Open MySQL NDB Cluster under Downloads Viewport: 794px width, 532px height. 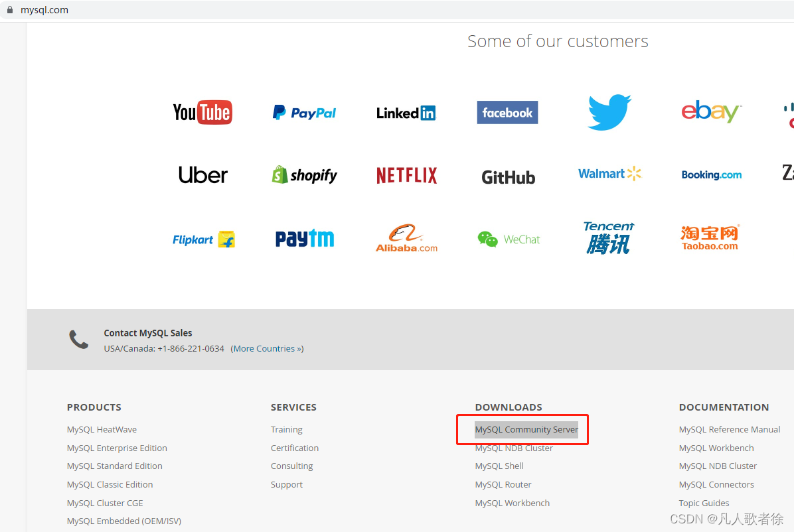514,448
